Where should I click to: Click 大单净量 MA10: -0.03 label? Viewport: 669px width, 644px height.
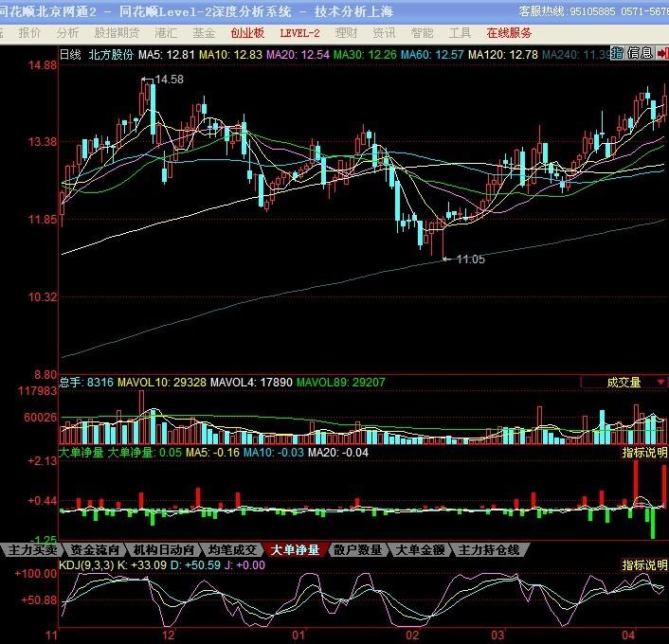pos(274,453)
